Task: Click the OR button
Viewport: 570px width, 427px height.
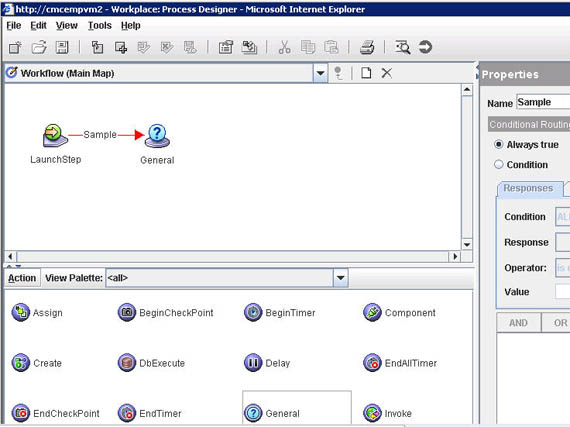Action: pos(556,323)
